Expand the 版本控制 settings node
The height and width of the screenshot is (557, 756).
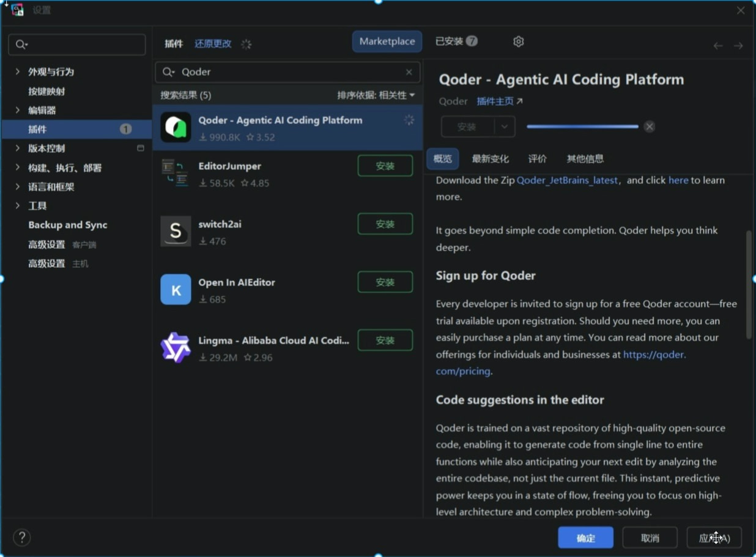coord(17,148)
